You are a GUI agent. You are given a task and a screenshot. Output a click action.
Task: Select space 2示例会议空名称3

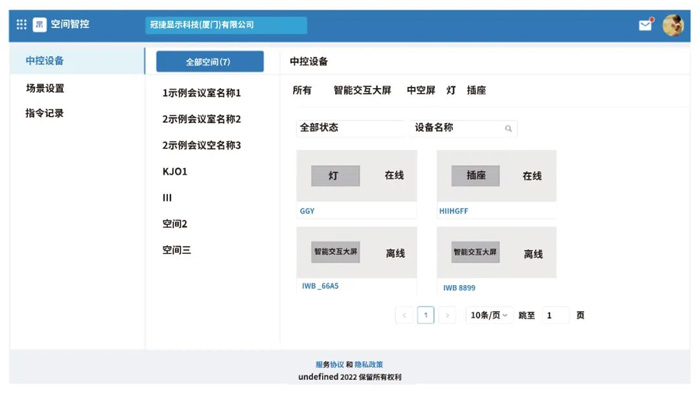[201, 145]
